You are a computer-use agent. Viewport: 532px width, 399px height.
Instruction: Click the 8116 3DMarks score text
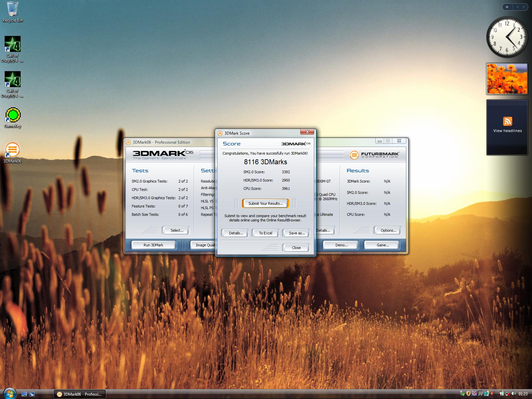coord(265,162)
